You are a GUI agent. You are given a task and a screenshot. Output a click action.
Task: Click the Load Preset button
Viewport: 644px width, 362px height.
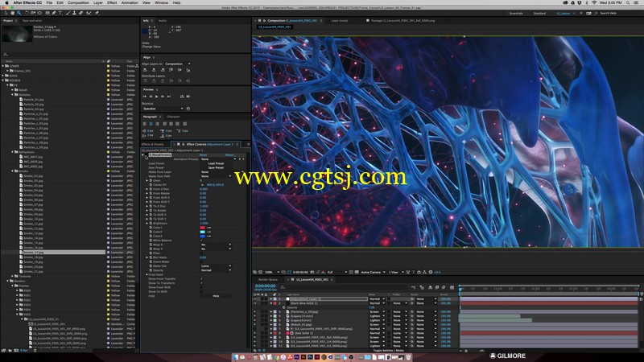pyautogui.click(x=216, y=163)
